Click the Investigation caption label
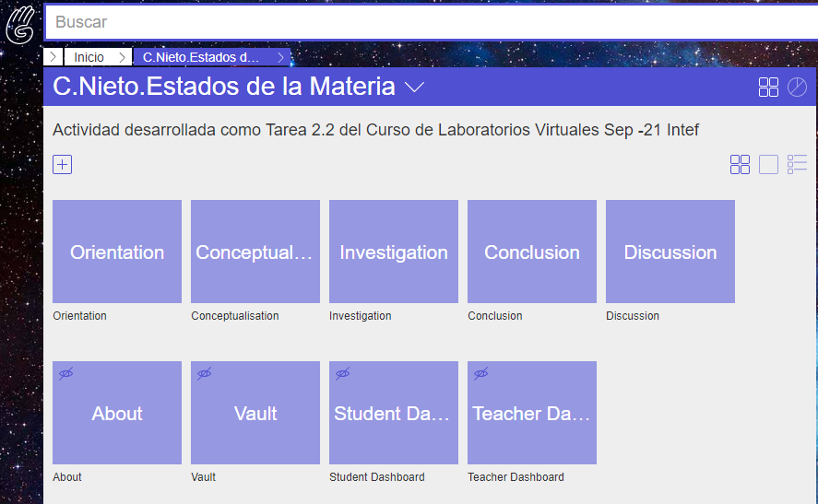Image resolution: width=818 pixels, height=504 pixels. pyautogui.click(x=360, y=316)
